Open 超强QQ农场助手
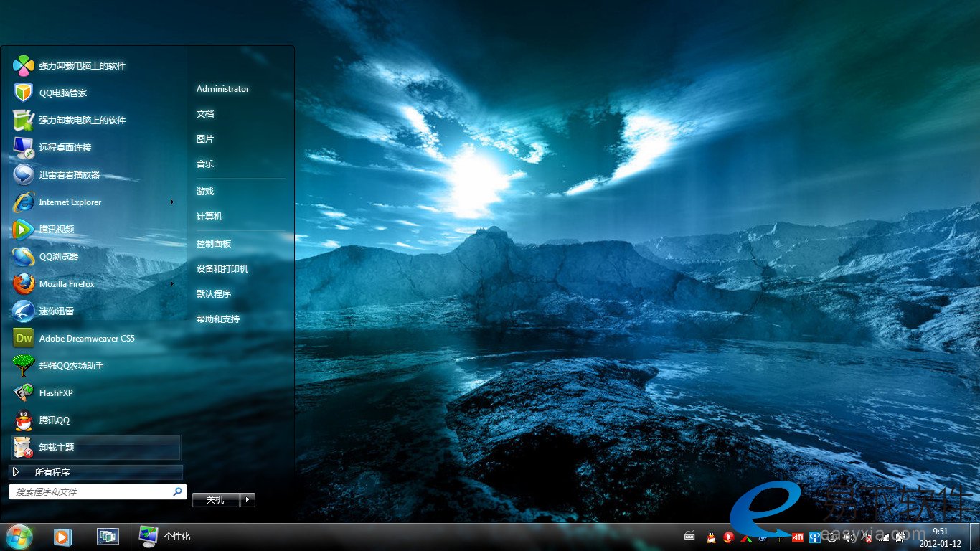This screenshot has height=551, width=980. tap(71, 365)
